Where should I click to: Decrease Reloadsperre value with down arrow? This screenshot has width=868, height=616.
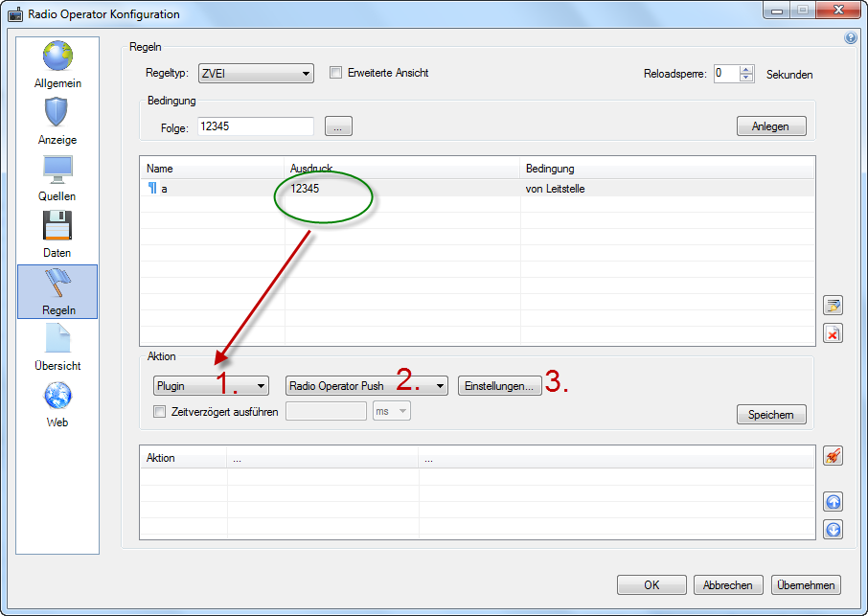(x=746, y=78)
